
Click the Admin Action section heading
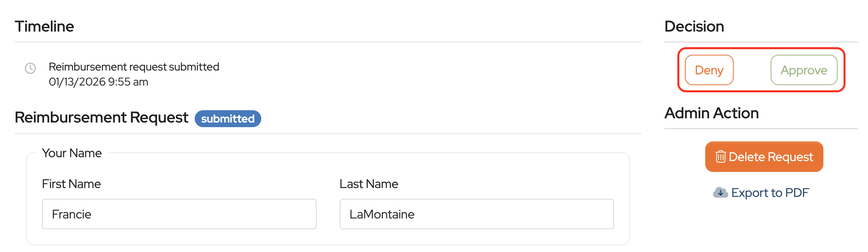[711, 113]
